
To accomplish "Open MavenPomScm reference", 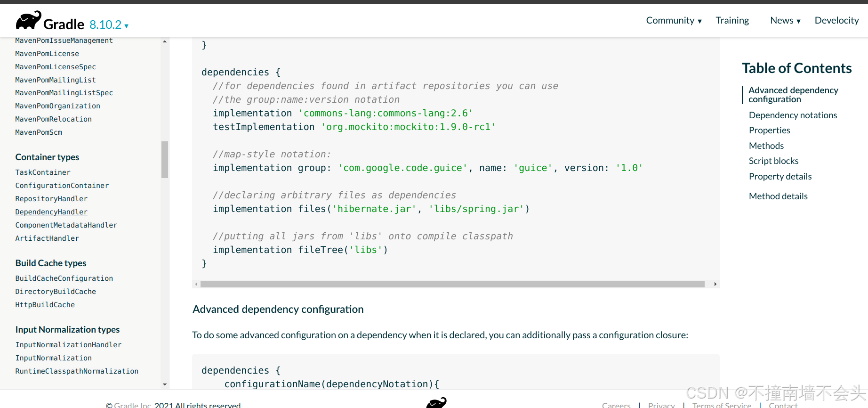I will (39, 132).
